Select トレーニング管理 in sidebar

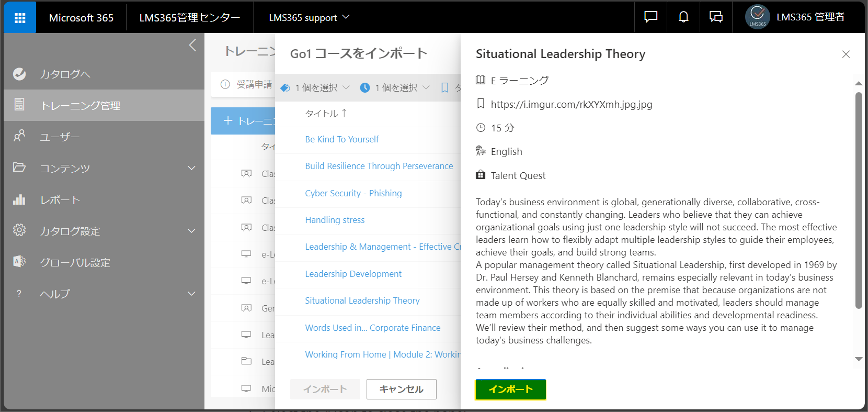pos(81,106)
